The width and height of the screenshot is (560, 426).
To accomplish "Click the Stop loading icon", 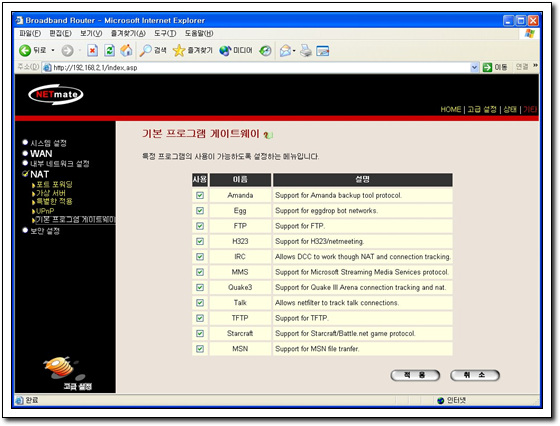I will pos(92,50).
